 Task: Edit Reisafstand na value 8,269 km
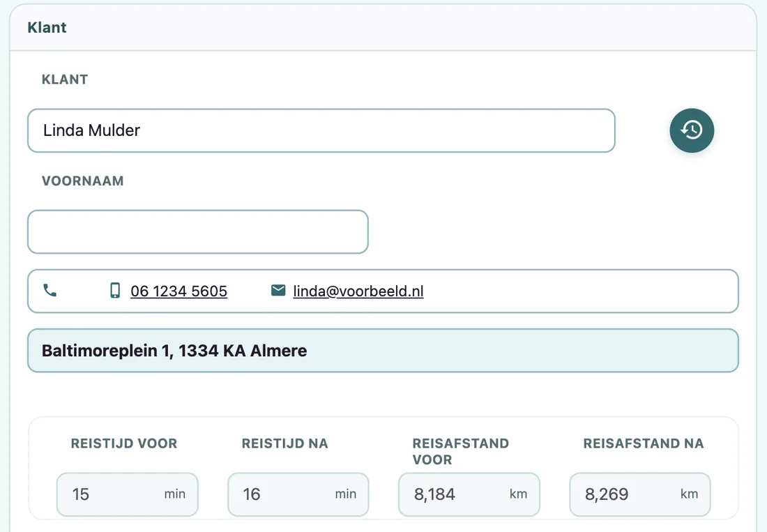640,494
